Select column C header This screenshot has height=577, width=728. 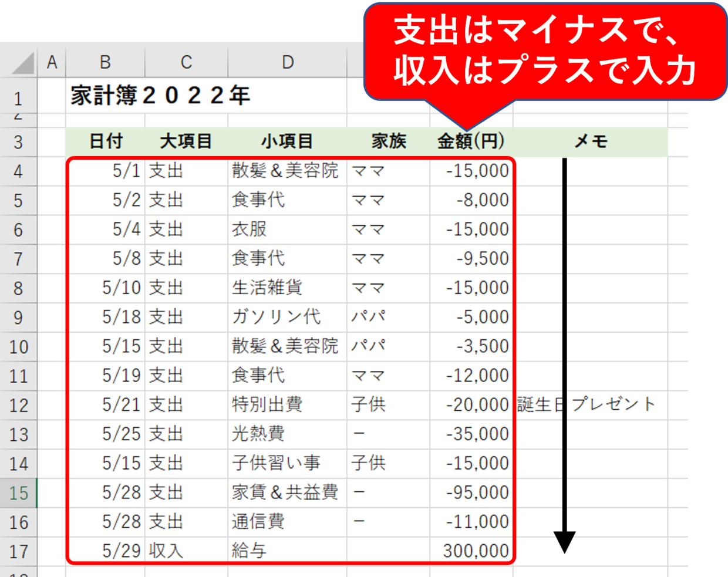pyautogui.click(x=186, y=62)
